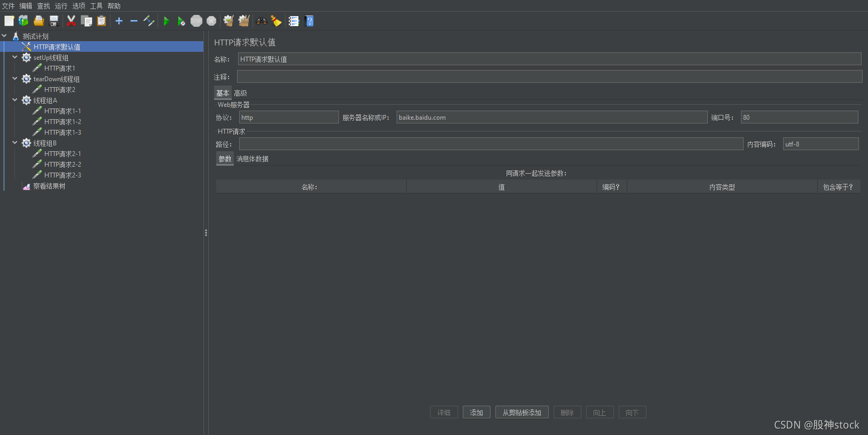868x435 pixels.
Task: Stop the test with the STOP icon
Action: click(x=196, y=21)
